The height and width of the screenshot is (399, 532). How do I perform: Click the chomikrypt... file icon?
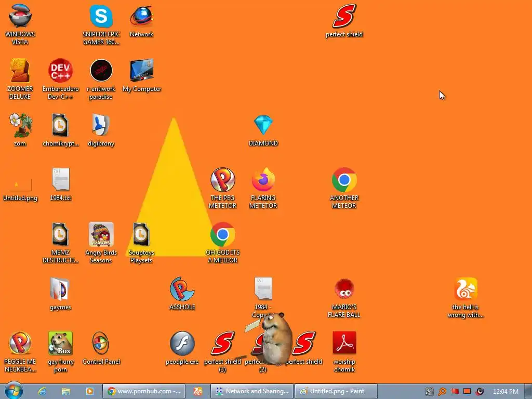(60, 129)
